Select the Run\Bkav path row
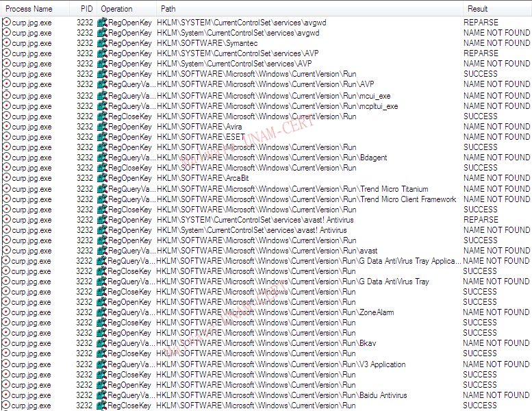Image resolution: width=532 pixels, height=411 pixels. click(x=266, y=343)
